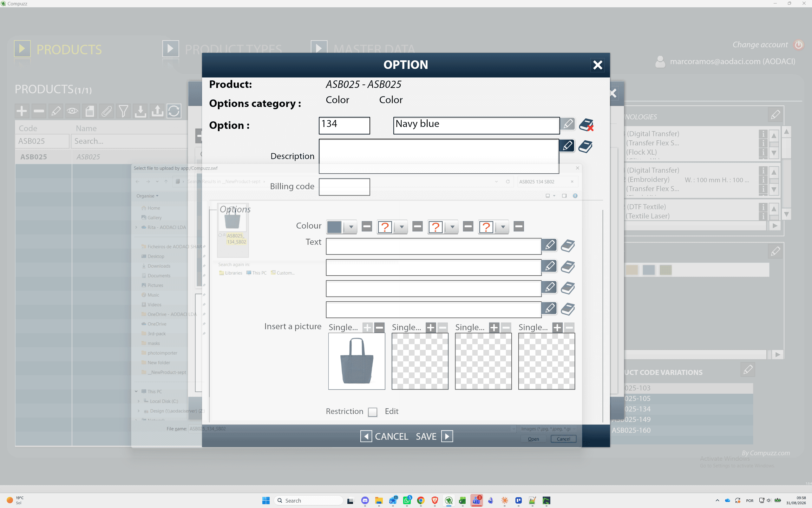
Task: Open the PRODUCT TYPES section tab
Action: pyautogui.click(x=222, y=50)
